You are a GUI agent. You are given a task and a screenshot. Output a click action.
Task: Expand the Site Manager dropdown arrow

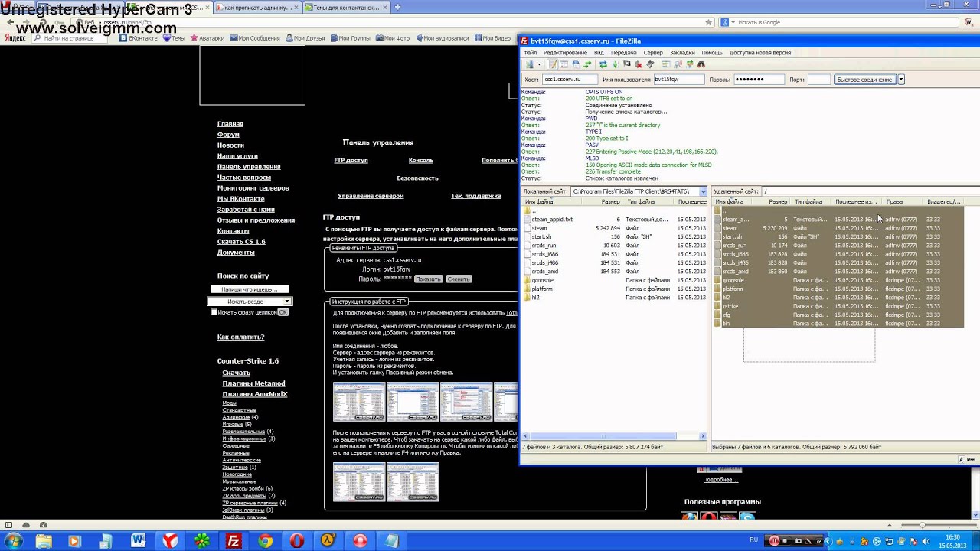539,64
